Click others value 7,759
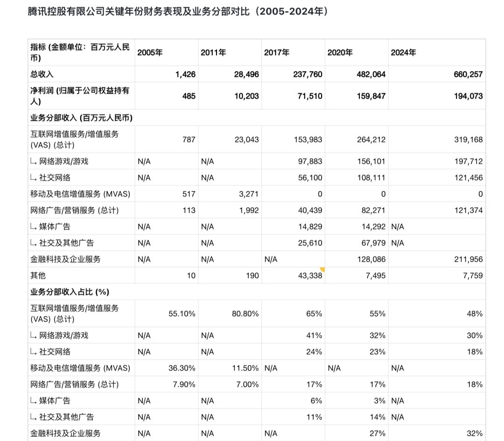Screen dimensions: 504x441 point(472,276)
